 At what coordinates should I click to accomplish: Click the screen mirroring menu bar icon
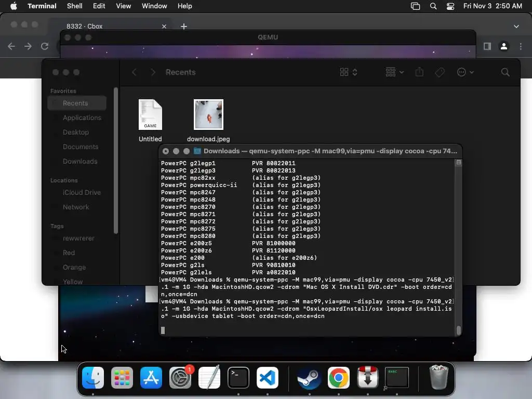[415, 6]
